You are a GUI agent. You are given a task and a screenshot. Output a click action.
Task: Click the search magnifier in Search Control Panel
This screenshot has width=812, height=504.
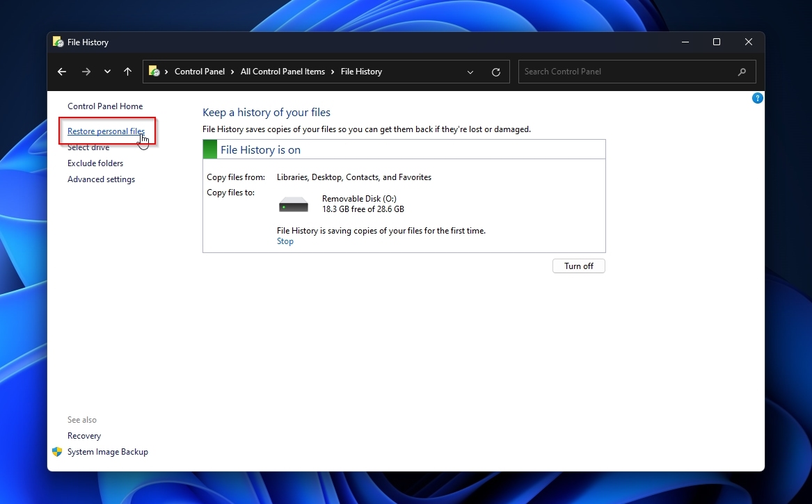(742, 71)
